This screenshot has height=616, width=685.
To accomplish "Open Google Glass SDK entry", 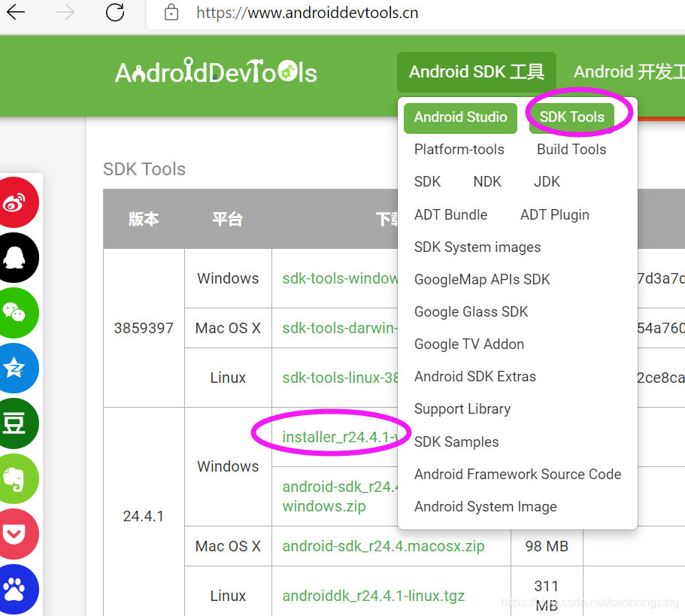I will coord(471,312).
